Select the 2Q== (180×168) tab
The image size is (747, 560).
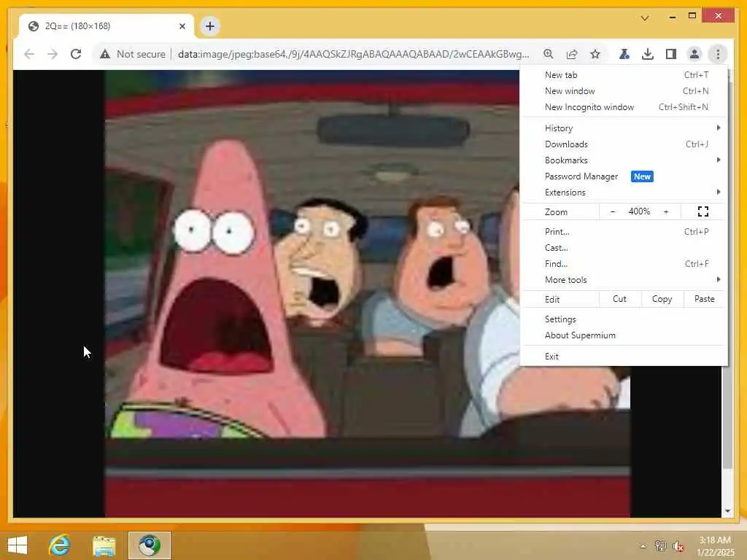107,26
